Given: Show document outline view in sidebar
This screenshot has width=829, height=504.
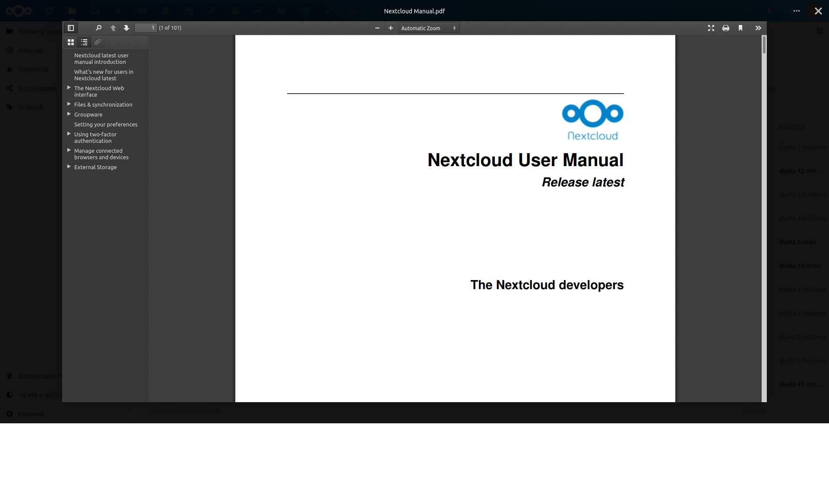Looking at the screenshot, I should click(84, 42).
